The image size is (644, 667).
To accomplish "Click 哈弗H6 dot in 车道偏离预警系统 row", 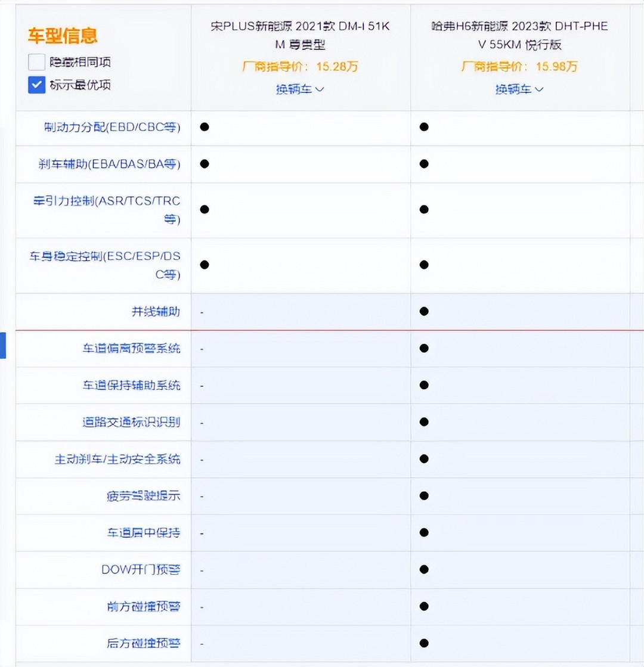I will click(424, 348).
